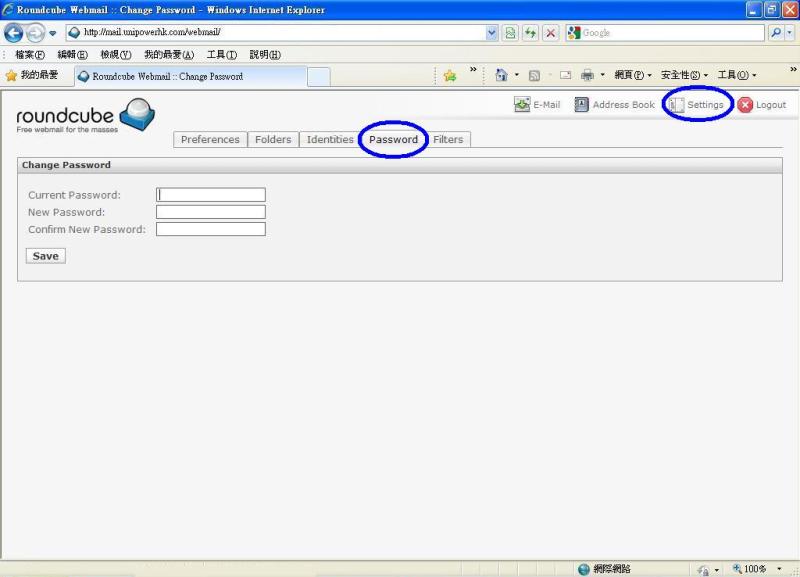
Task: Click the RSS feeds icon
Action: tap(534, 76)
